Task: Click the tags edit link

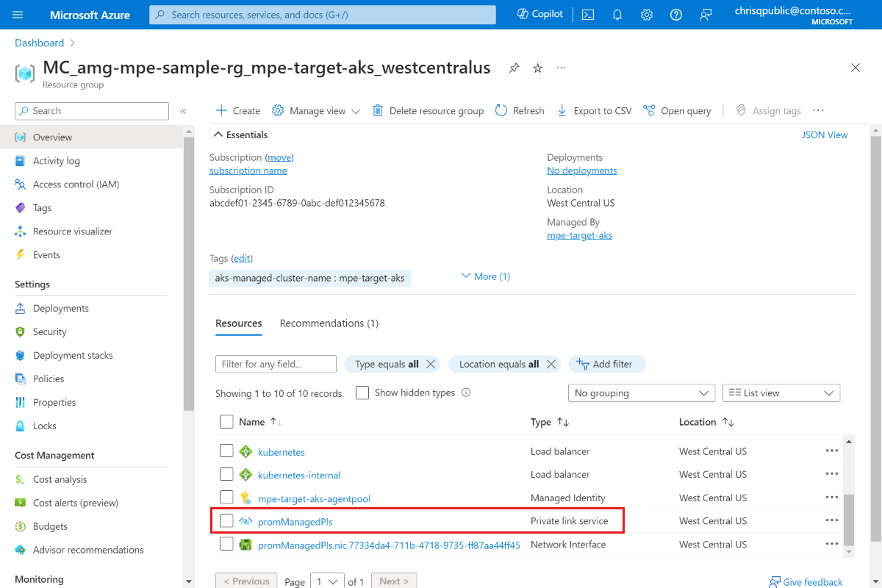Action: (x=241, y=259)
